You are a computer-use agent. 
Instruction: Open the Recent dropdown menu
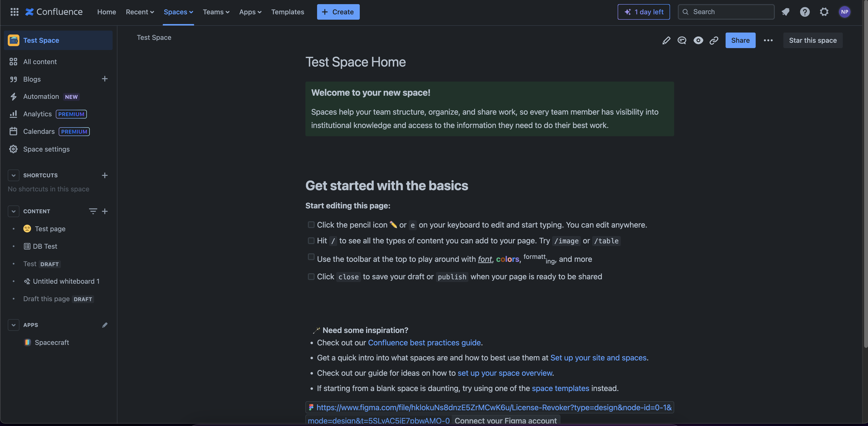tap(139, 12)
